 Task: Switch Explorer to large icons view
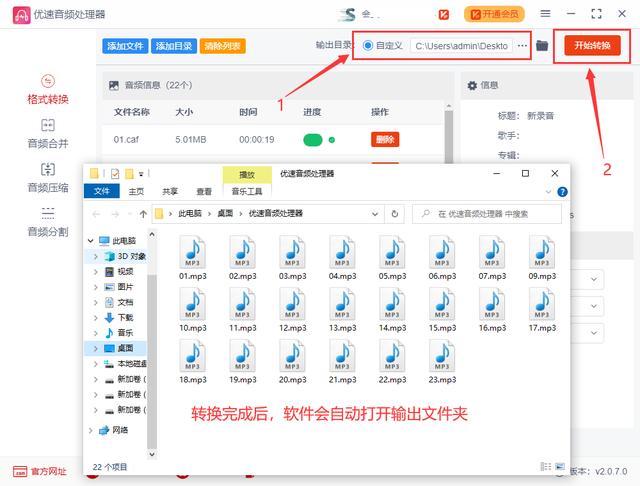click(x=560, y=466)
